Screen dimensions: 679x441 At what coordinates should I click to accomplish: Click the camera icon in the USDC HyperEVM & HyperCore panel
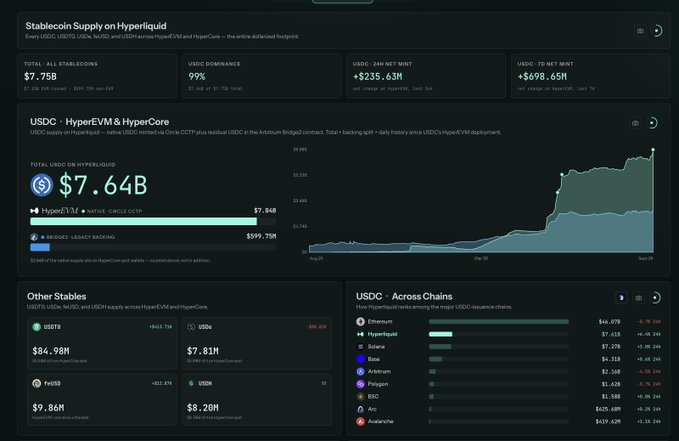[x=635, y=123]
